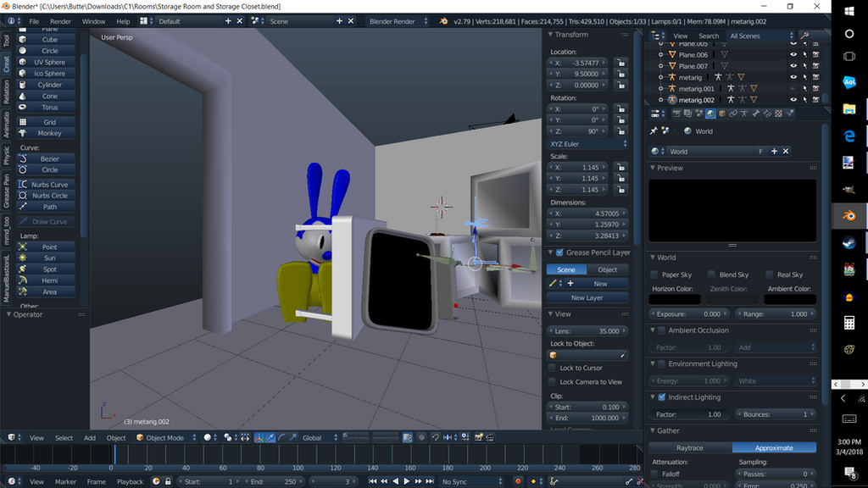Open the Object Mode dropdown

coord(166,438)
